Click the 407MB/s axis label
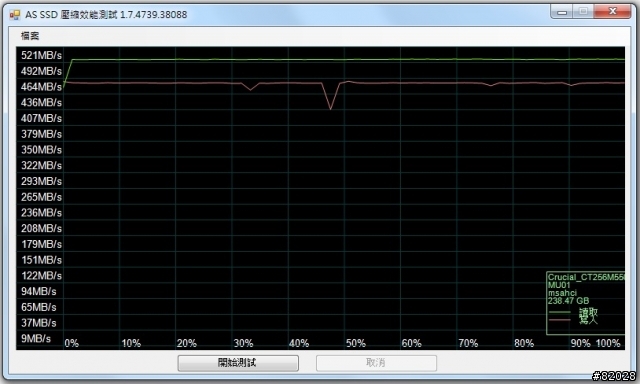The image size is (640, 384). [41, 118]
